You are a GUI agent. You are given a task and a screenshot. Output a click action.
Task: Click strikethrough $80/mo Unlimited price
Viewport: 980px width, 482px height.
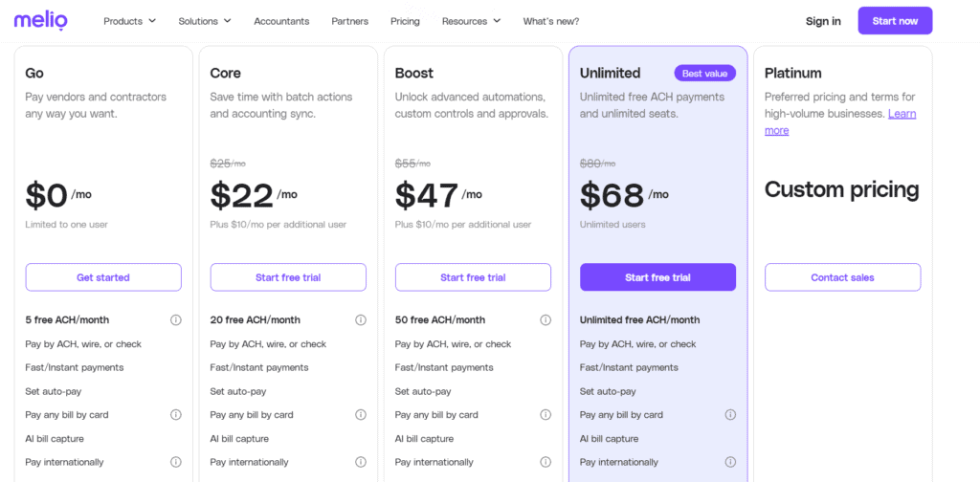597,164
